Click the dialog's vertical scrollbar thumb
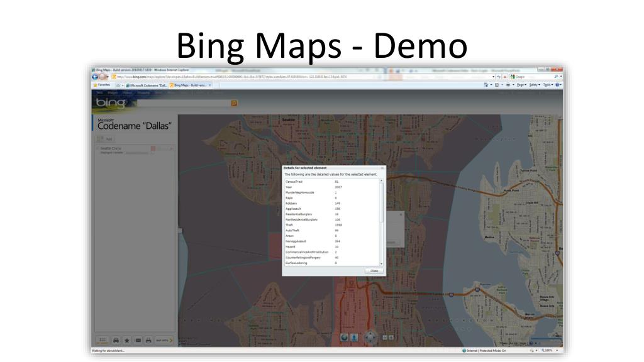The height and width of the screenshot is (362, 644). [x=381, y=203]
